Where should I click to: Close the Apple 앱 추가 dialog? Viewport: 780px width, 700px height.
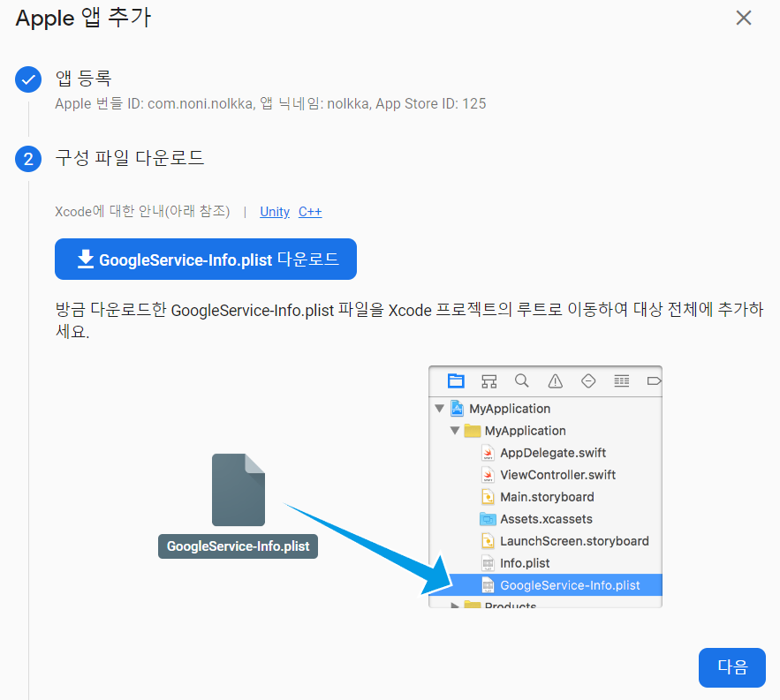click(x=743, y=18)
